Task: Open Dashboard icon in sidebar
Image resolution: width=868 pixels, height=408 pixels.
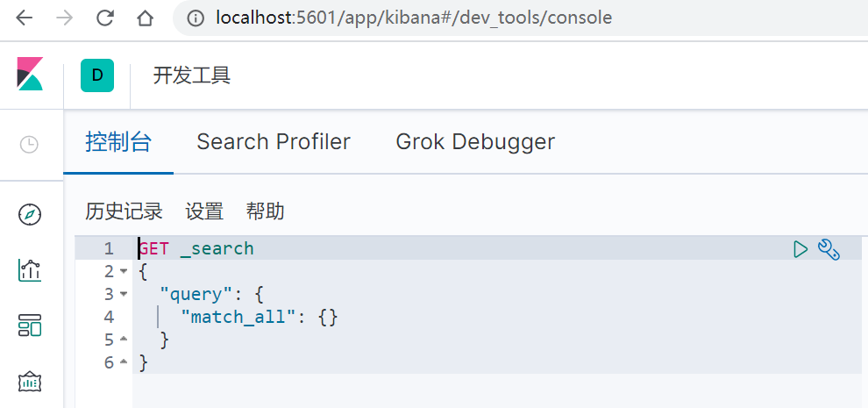Action: [x=30, y=326]
